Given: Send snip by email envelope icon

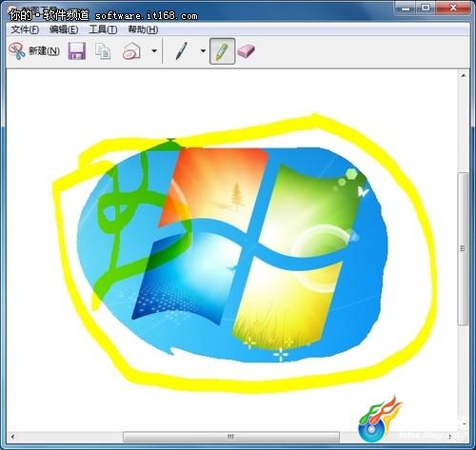Looking at the screenshot, I should [132, 51].
